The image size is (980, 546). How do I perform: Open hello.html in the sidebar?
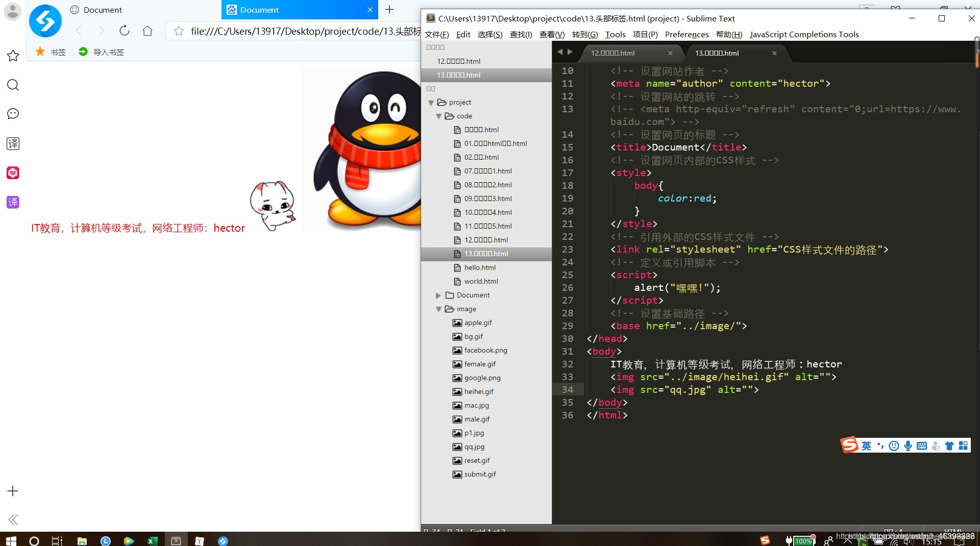pyautogui.click(x=480, y=267)
